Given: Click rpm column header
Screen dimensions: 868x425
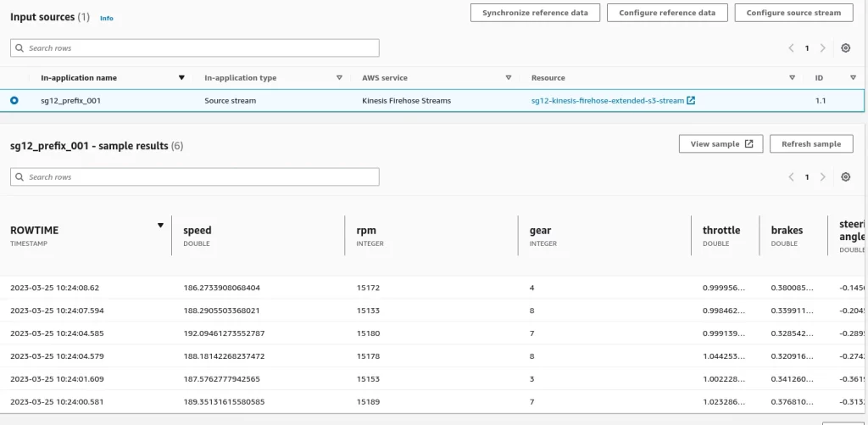Looking at the screenshot, I should tap(366, 231).
